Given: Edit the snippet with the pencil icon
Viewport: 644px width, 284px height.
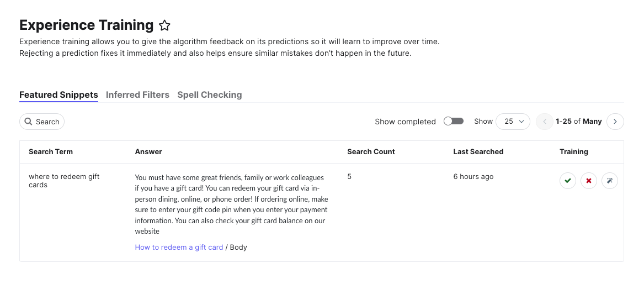Looking at the screenshot, I should pos(609,181).
